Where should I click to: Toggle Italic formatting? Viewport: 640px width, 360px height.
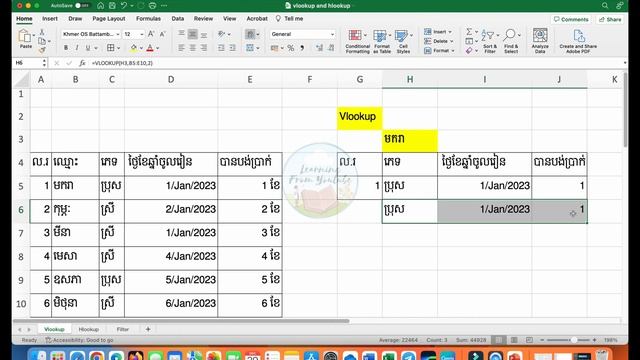coord(77,48)
